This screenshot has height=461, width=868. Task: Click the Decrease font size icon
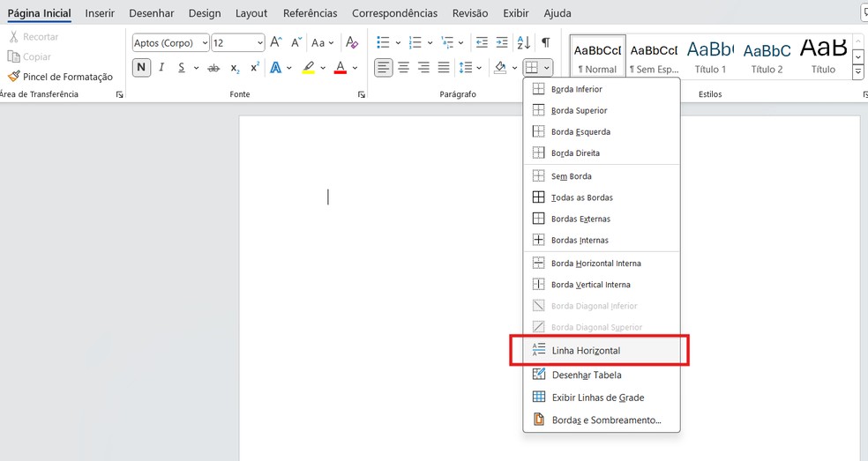[296, 42]
